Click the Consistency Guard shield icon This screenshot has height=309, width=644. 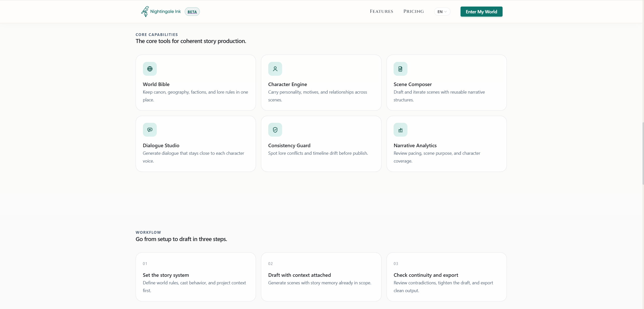point(275,130)
